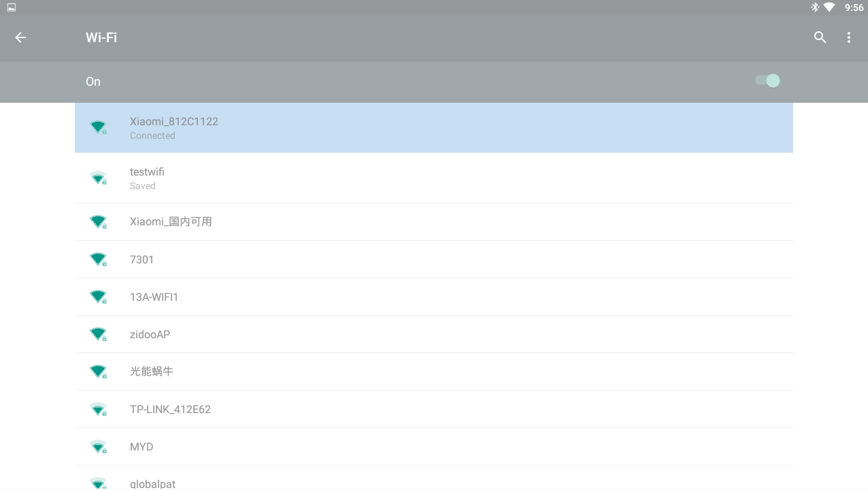Click the Connected status text
Screen dimensions: 868x490
(152, 135)
